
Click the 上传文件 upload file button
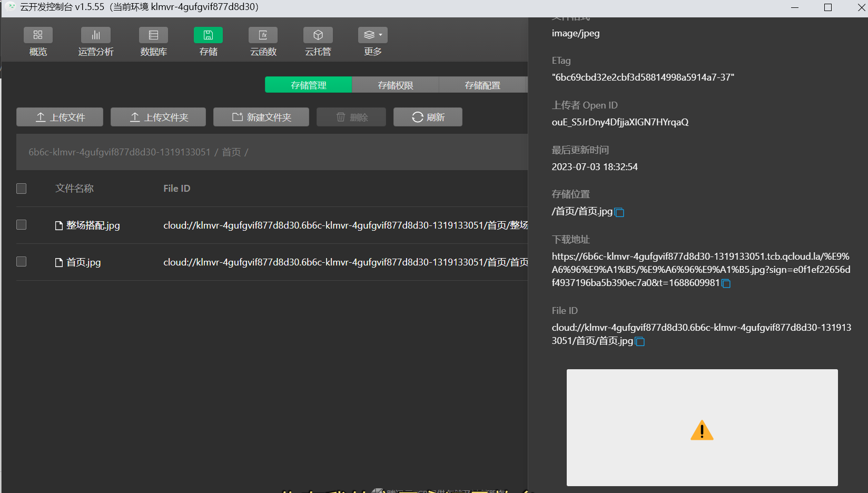[x=60, y=117]
